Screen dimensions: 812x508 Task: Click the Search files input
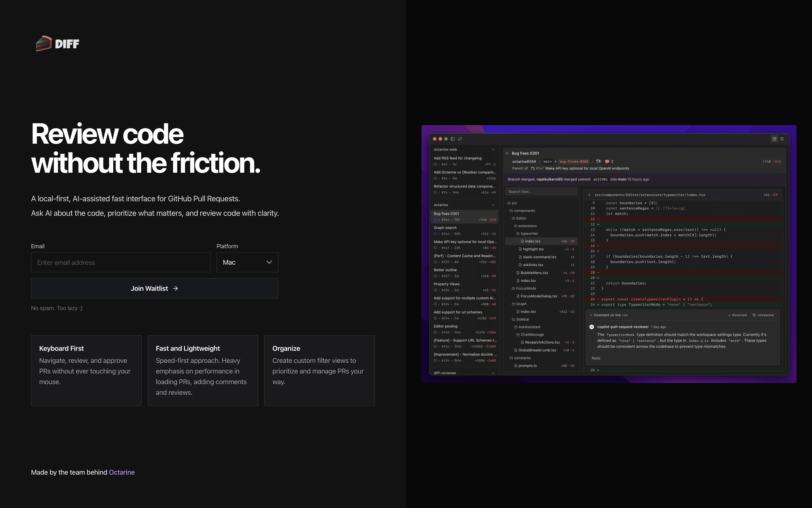pos(541,192)
